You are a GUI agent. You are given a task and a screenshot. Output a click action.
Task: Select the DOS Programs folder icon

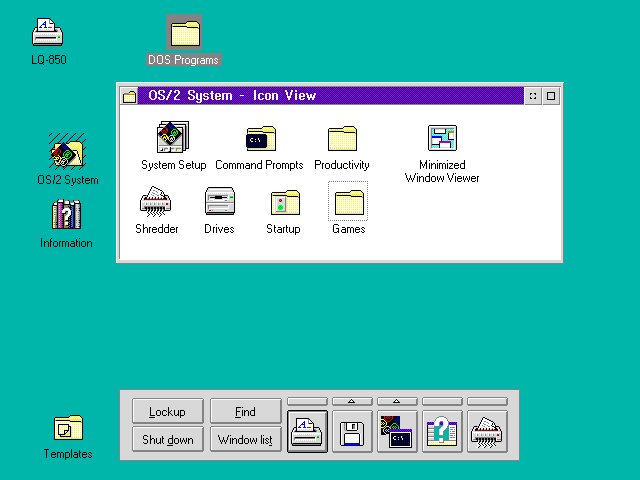tap(184, 32)
